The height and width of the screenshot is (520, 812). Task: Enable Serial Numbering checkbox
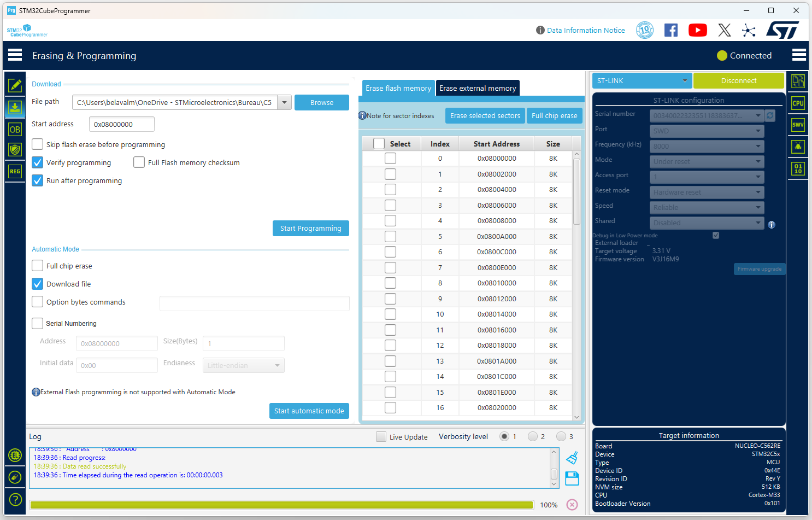point(38,323)
